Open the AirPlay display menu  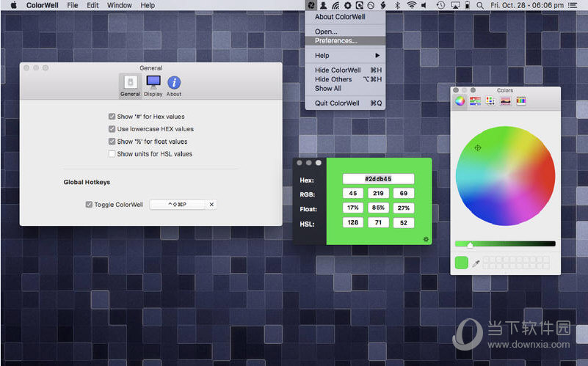(x=455, y=5)
